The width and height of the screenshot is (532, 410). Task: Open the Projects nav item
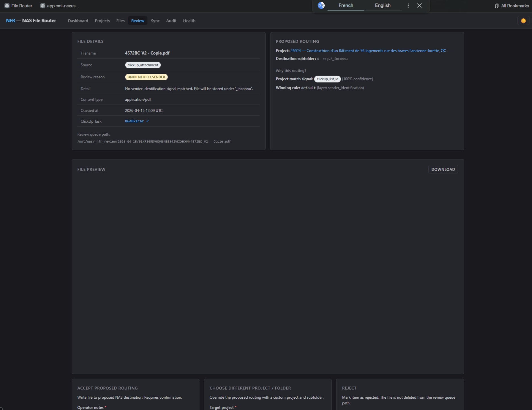(102, 21)
